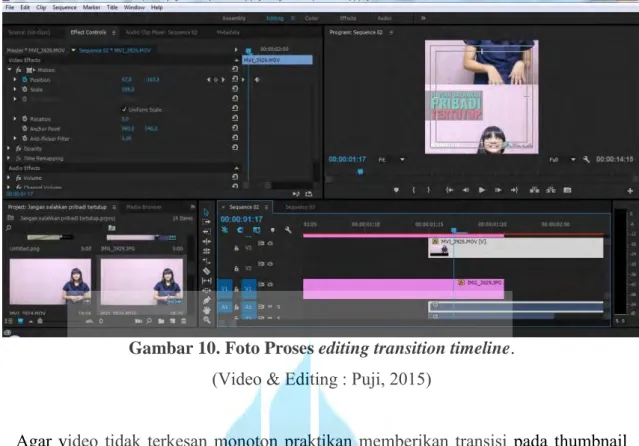Click the Lift button in Program monitor
Image resolution: width=639 pixels, height=446 pixels.
pyautogui.click(x=534, y=190)
